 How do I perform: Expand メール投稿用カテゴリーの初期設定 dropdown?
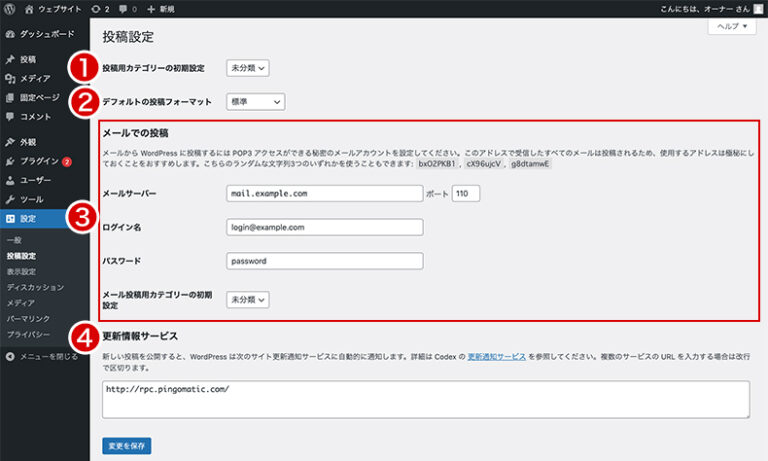pos(248,299)
